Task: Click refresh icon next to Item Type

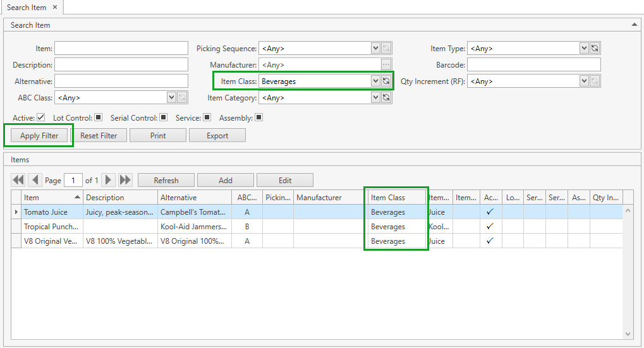Action: click(x=595, y=49)
